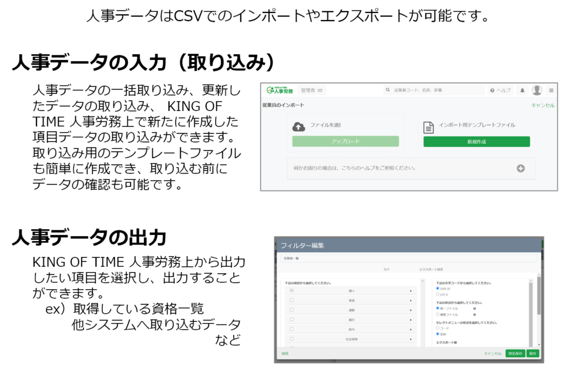Open the ヘルプ button in the header

500,90
